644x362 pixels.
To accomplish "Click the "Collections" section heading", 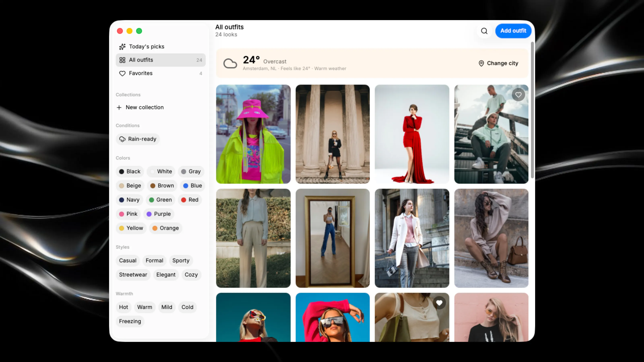I will tap(128, 95).
